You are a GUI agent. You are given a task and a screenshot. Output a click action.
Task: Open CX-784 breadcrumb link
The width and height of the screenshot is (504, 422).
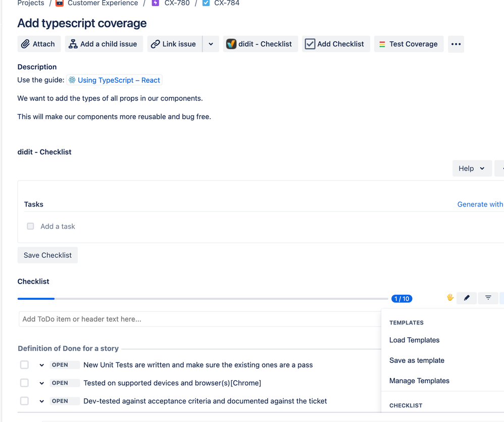click(227, 3)
